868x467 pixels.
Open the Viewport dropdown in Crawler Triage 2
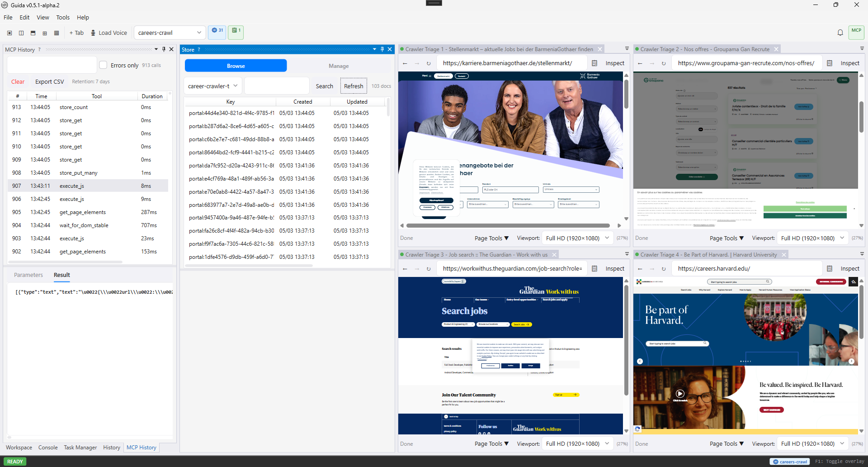click(x=812, y=238)
